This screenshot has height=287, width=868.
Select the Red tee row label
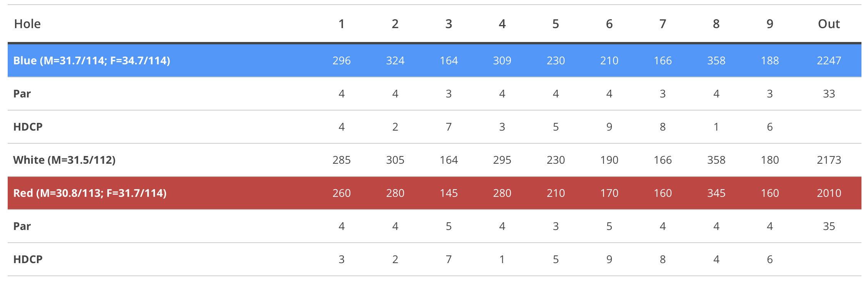(90, 193)
